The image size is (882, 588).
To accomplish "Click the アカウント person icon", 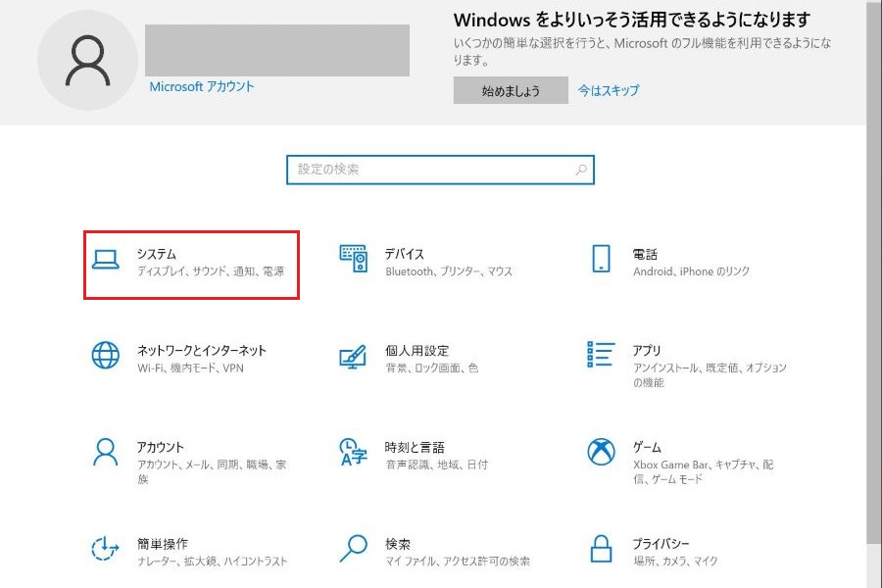I will pos(105,452).
